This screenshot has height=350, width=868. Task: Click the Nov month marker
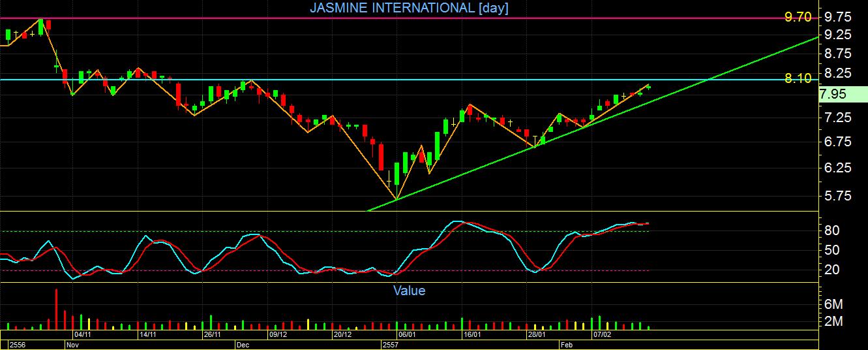[72, 344]
